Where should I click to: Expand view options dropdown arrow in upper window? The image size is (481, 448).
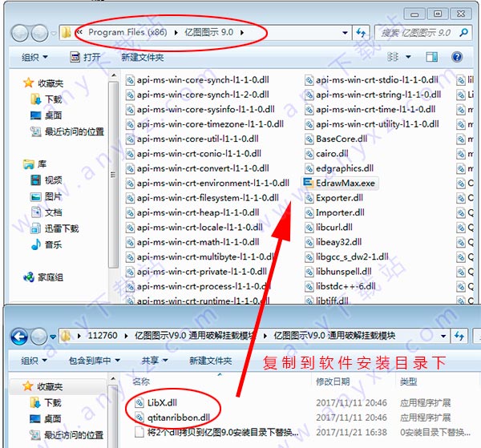[408, 57]
